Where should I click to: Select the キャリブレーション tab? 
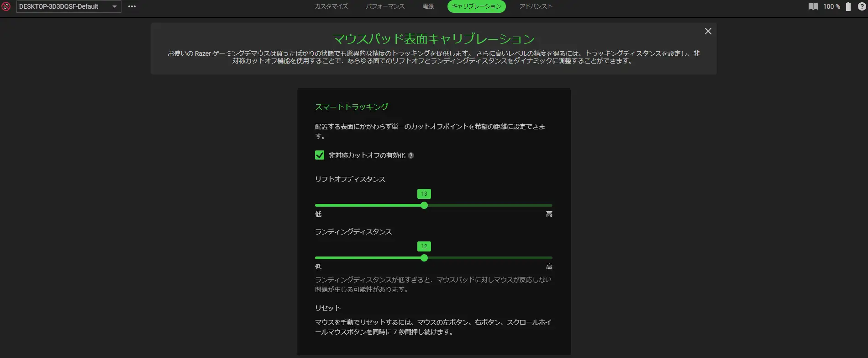[x=477, y=6]
